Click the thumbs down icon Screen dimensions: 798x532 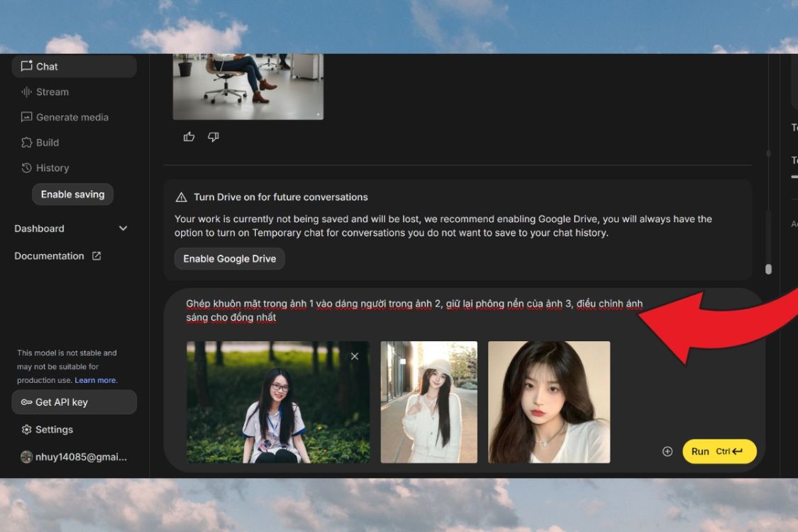[213, 137]
